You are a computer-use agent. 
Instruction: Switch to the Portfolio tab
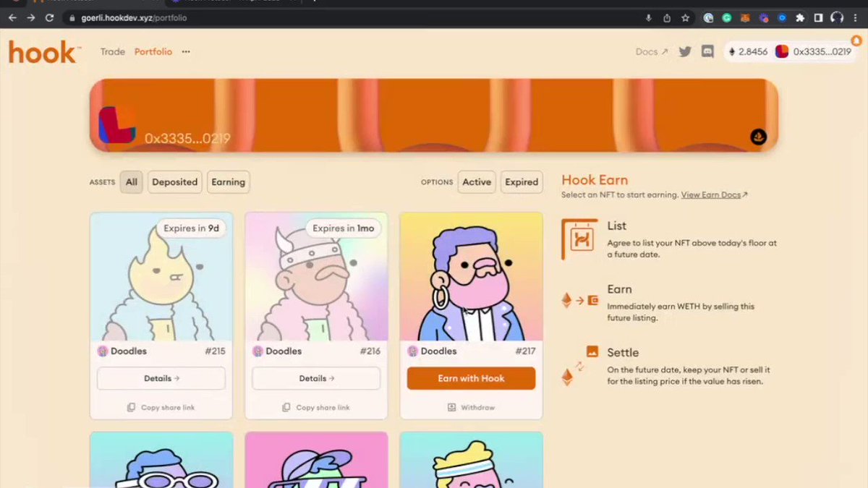pos(153,51)
